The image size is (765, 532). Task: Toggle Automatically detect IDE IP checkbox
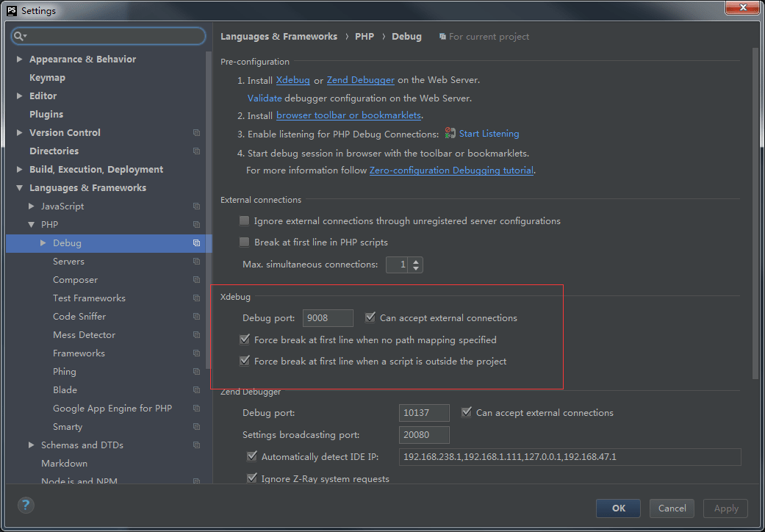point(252,456)
